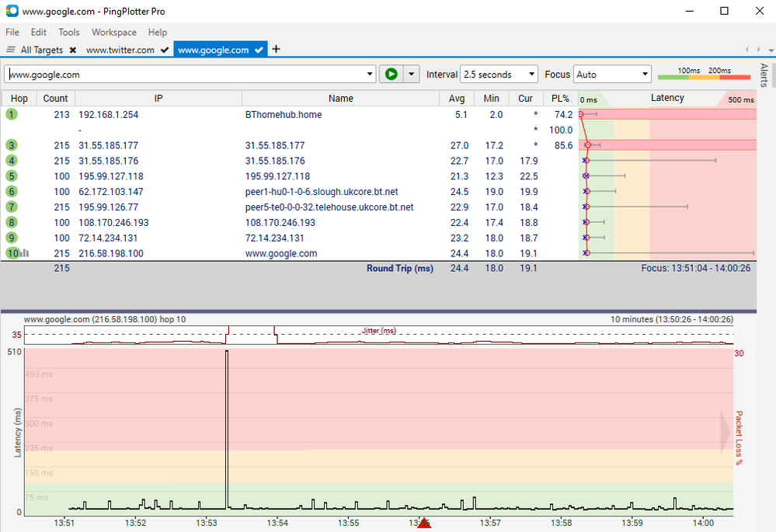Screen dimensions: 776x532
Task: Select hop 1 green circle icon
Action: (12, 114)
